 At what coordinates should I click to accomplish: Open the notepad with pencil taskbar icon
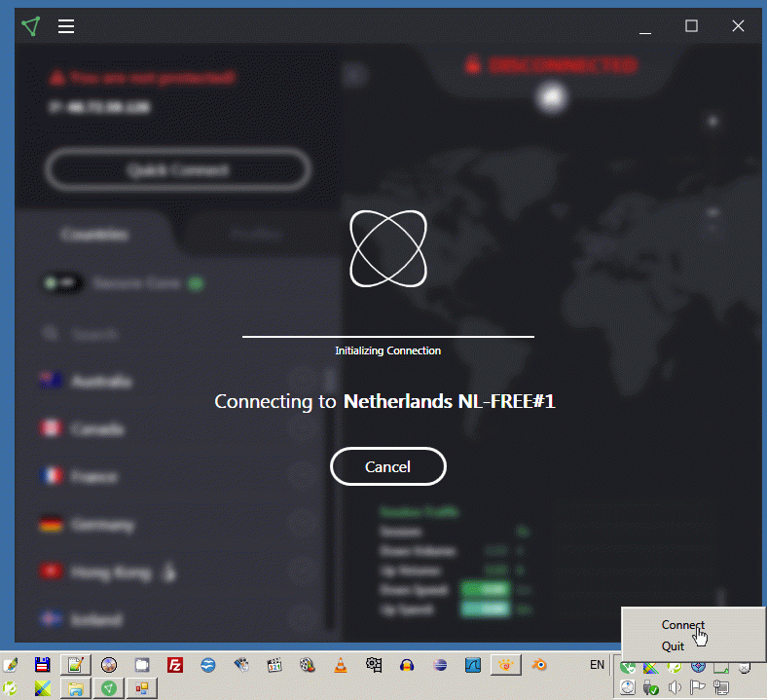point(76,665)
